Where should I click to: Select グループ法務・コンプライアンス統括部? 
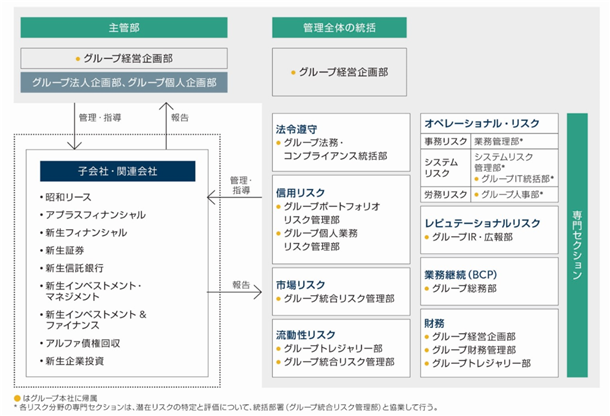click(x=335, y=149)
